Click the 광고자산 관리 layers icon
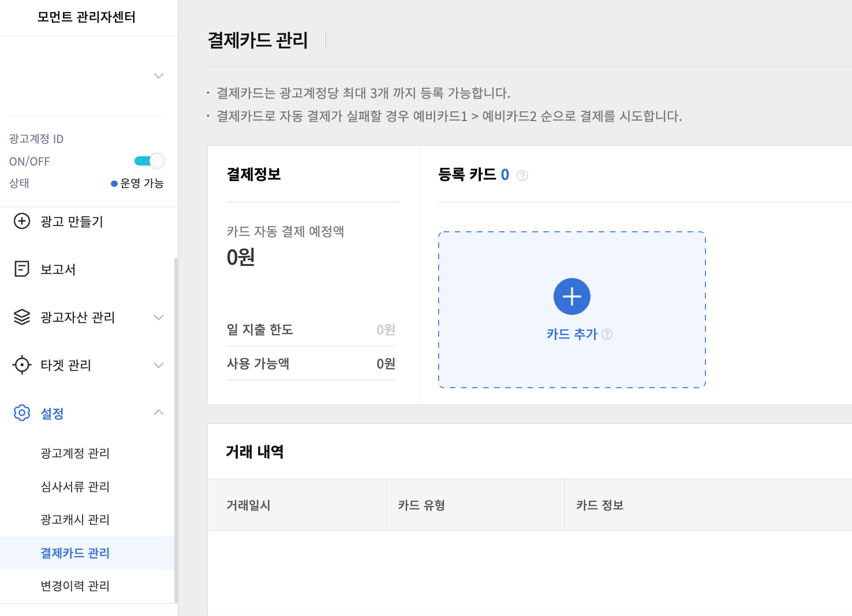 pos(22,317)
